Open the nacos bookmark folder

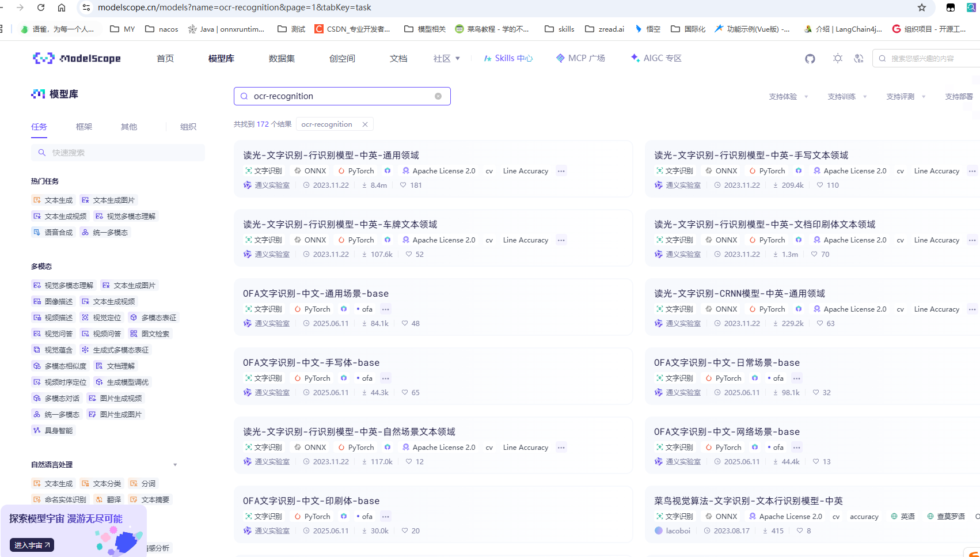[x=162, y=29]
